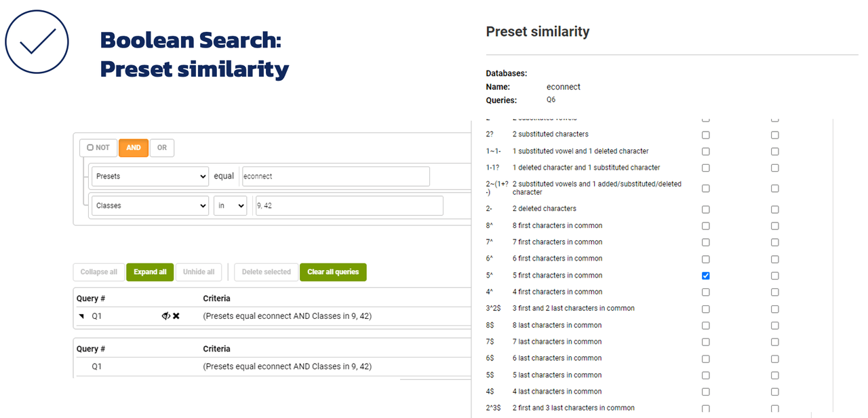Check second-column box for '2 deleted characters'
Image resolution: width=868 pixels, height=418 pixels.
click(x=775, y=209)
